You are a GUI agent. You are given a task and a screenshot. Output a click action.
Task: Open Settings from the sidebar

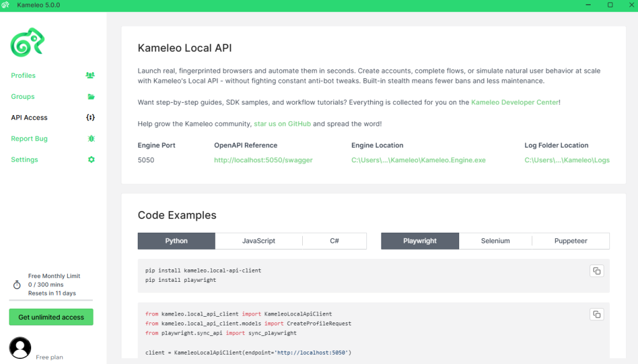tap(24, 160)
